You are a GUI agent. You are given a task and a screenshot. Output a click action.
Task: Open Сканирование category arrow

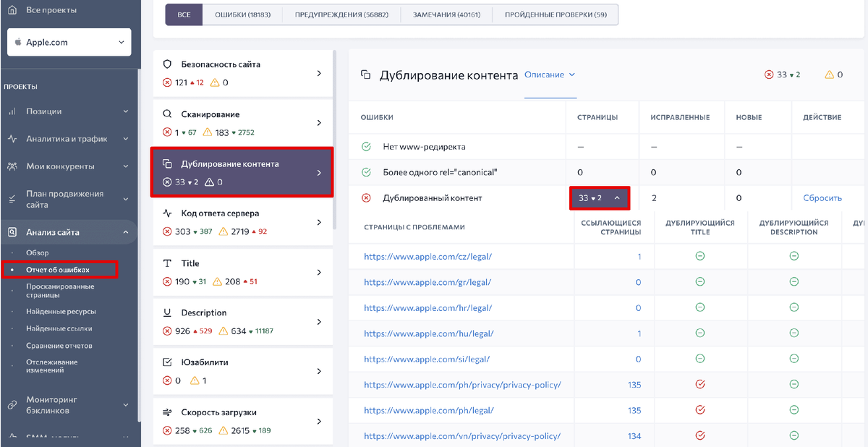[319, 123]
